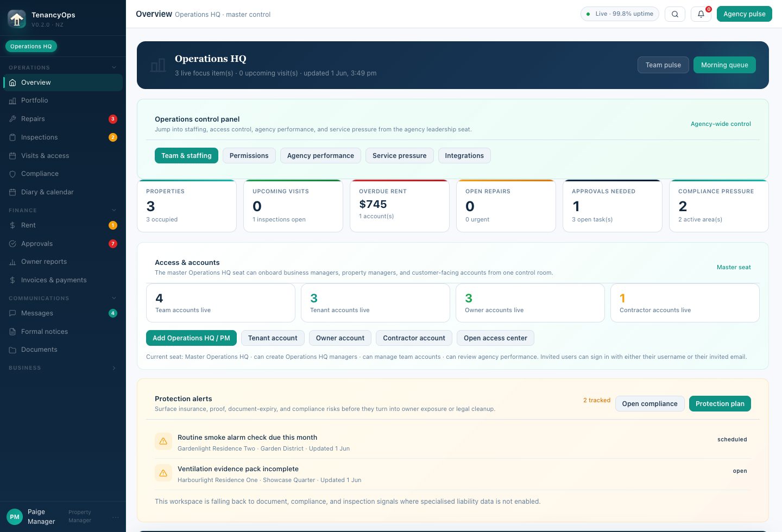
Task: Click the Team accounts live tile
Action: coord(220,303)
